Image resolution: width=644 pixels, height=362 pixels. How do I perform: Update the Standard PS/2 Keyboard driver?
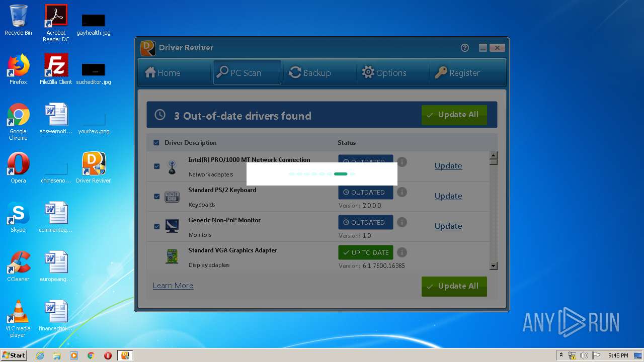tap(448, 196)
